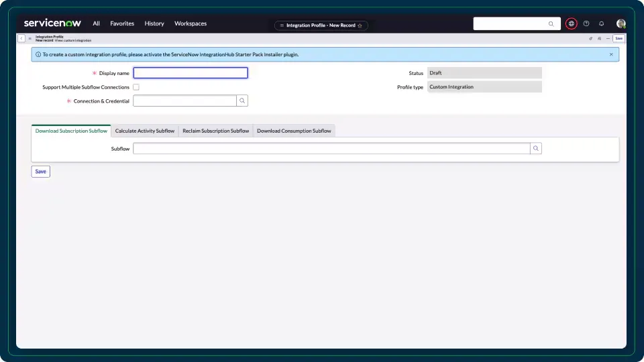The width and height of the screenshot is (644, 362).
Task: Open the All navigation menu
Action: click(96, 23)
